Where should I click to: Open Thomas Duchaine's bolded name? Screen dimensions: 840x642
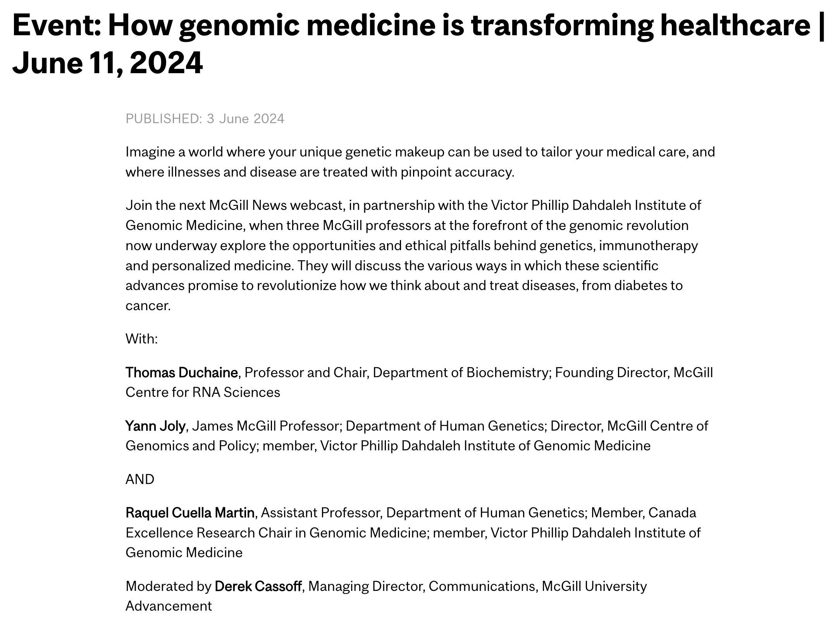pos(181,372)
